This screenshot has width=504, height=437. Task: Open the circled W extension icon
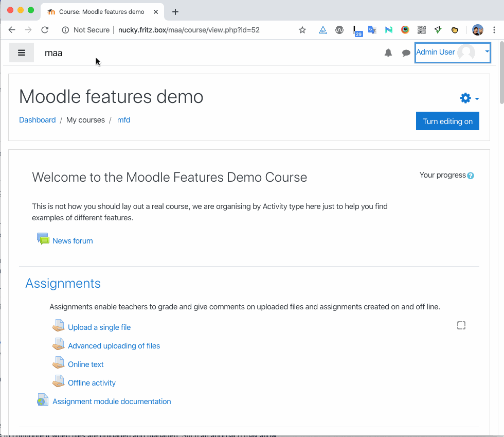click(x=339, y=30)
